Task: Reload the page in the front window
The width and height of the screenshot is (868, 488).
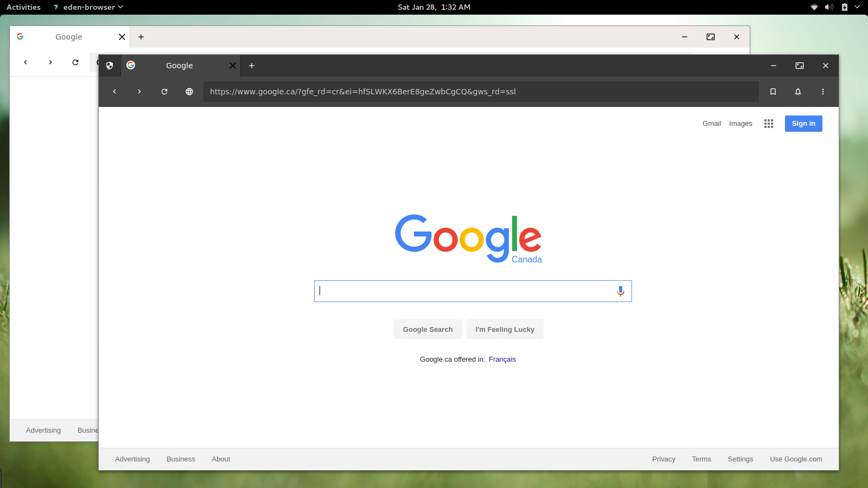Action: (x=164, y=92)
